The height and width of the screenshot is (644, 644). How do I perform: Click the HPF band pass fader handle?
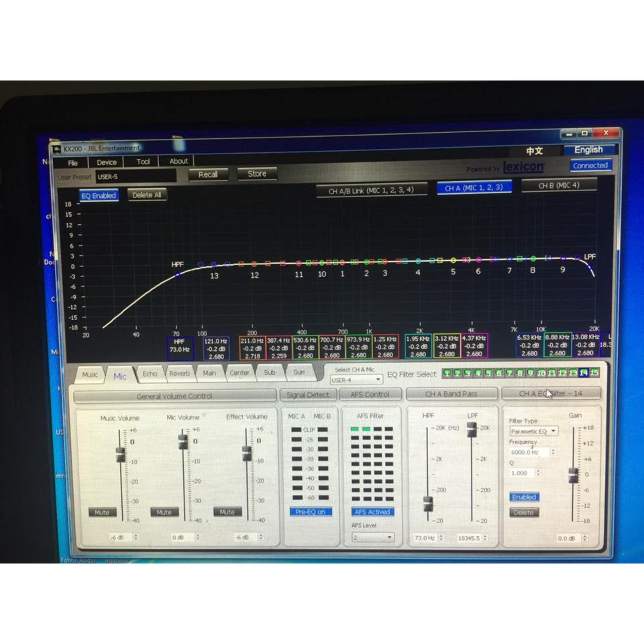[428, 504]
